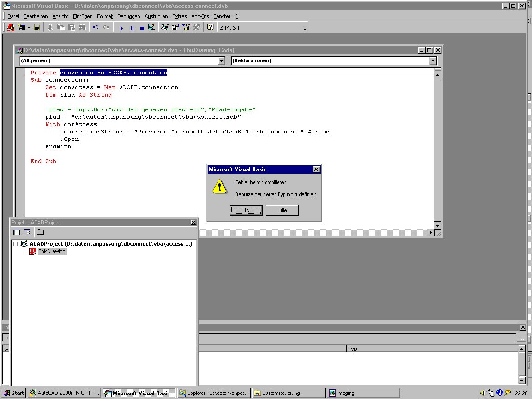Switch to Imaging in taskbar
Screen dimensions: 532x399
click(363, 393)
